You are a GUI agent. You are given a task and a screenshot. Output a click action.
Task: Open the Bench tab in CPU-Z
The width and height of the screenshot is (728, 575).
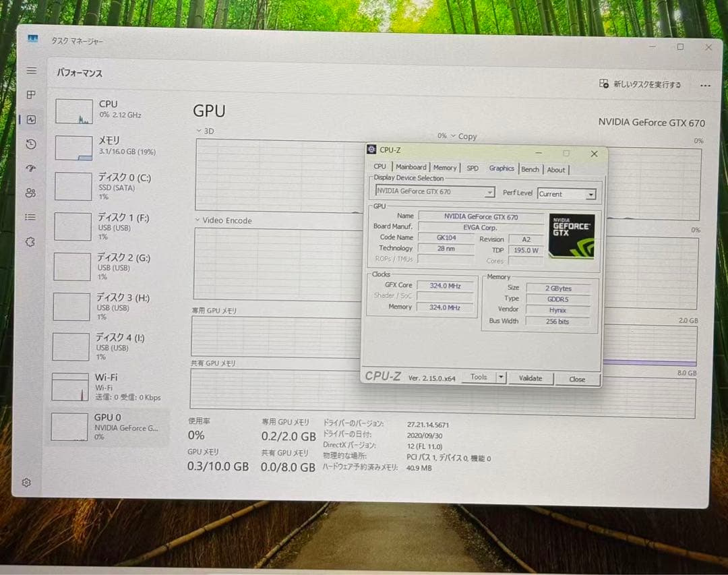pos(530,169)
